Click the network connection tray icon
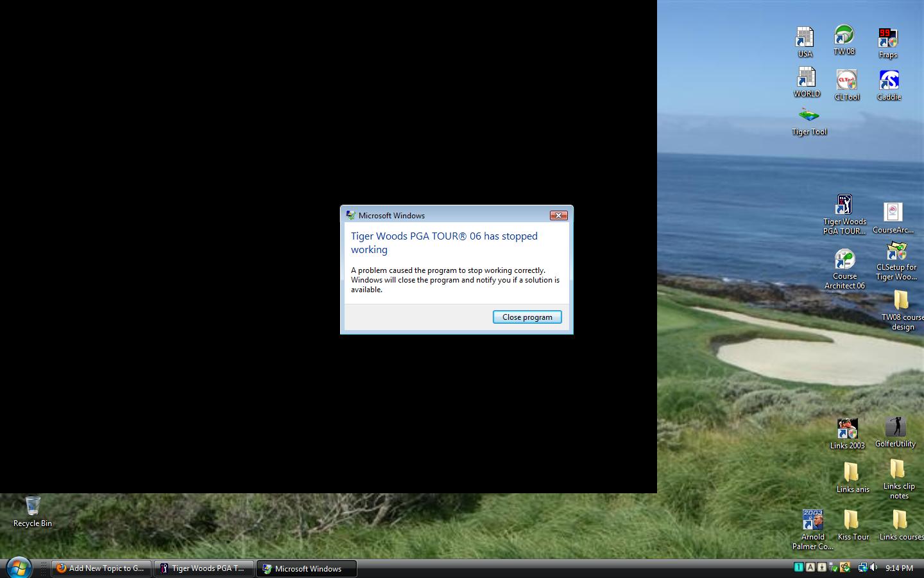 pyautogui.click(x=862, y=568)
